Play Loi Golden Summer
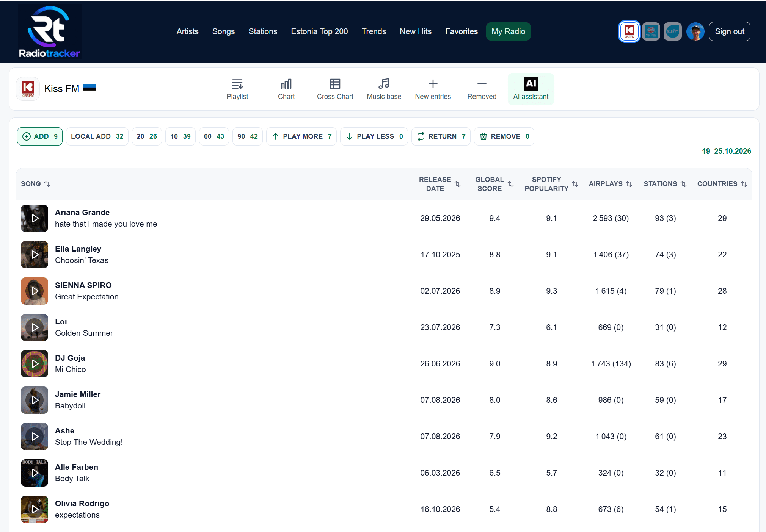 point(35,327)
